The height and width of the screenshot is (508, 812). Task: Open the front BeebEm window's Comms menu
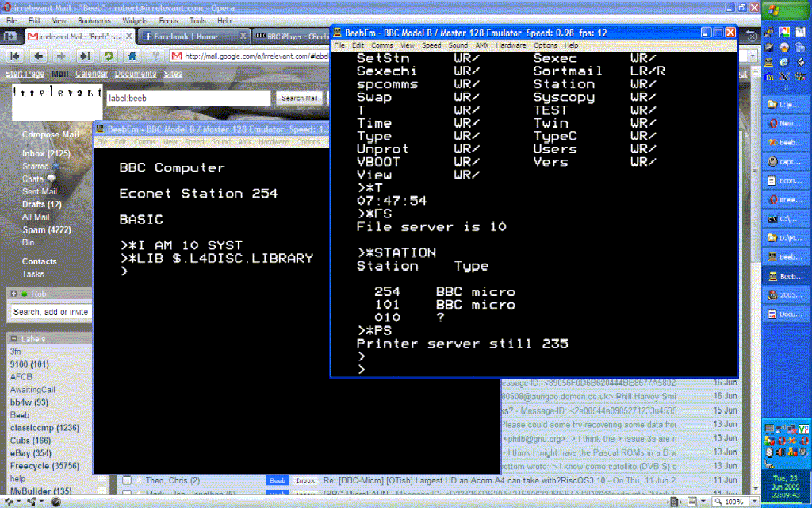click(381, 45)
